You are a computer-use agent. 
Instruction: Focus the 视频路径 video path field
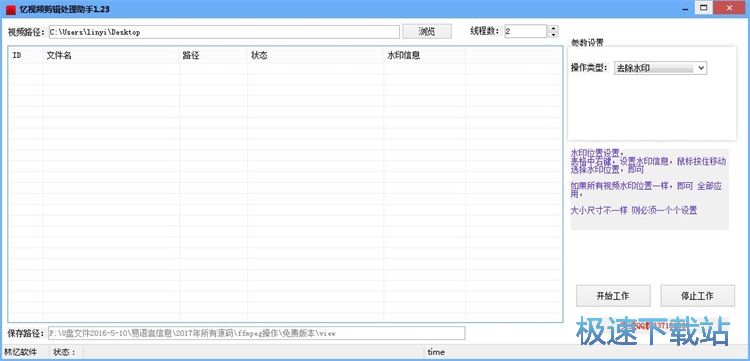pos(224,32)
